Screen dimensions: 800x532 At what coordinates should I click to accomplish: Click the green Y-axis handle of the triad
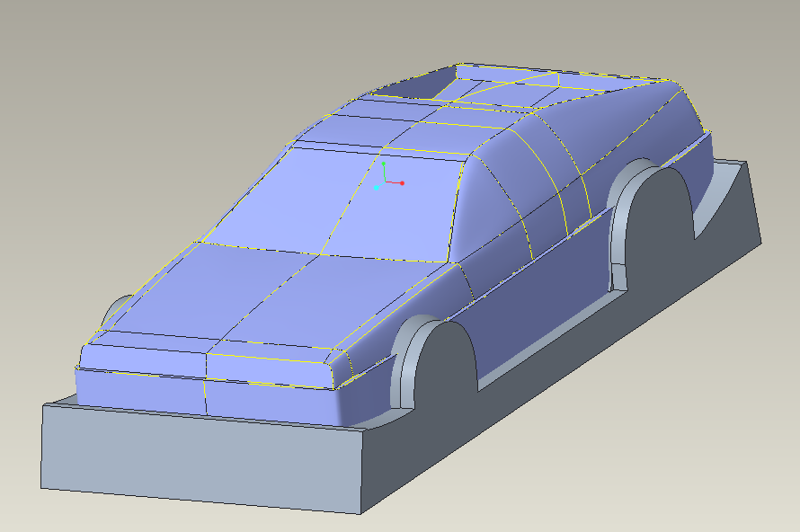click(x=384, y=164)
